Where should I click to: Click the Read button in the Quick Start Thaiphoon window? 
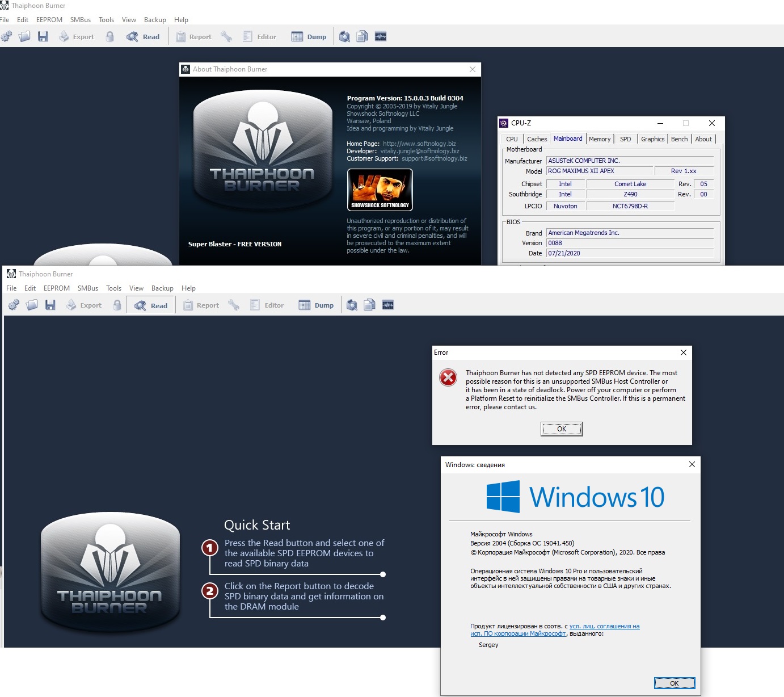coord(151,305)
